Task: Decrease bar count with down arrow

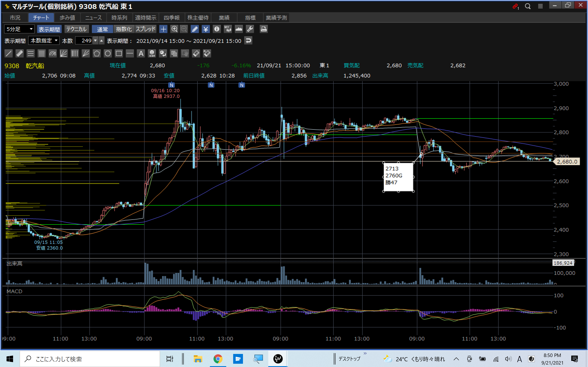Action: [x=96, y=41]
